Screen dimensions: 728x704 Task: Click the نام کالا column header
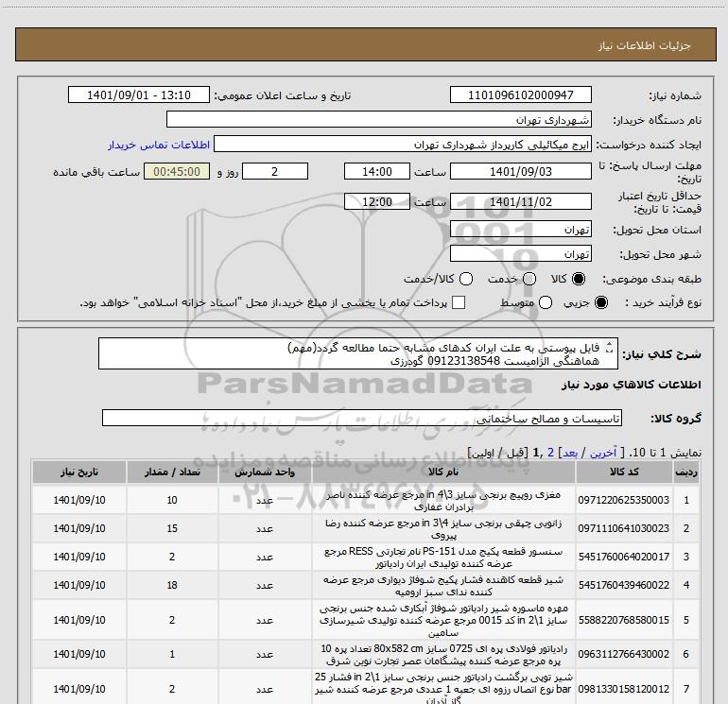443,472
